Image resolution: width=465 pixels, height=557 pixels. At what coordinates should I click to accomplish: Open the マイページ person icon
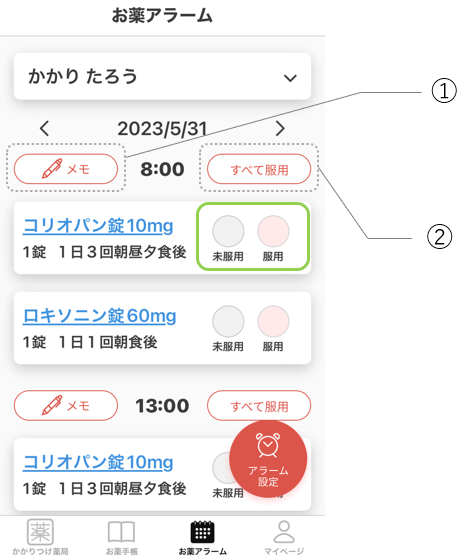tap(284, 532)
